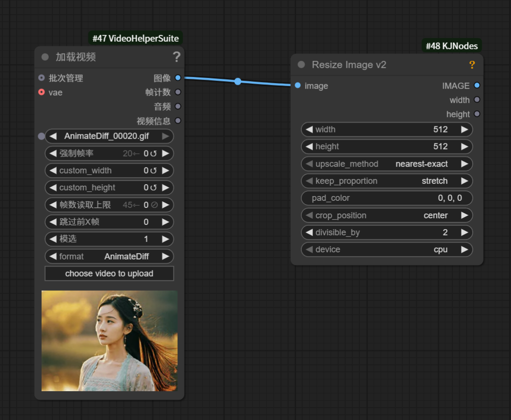
Task: Click the IMAGE output socket on Resize Image v2
Action: click(x=477, y=86)
